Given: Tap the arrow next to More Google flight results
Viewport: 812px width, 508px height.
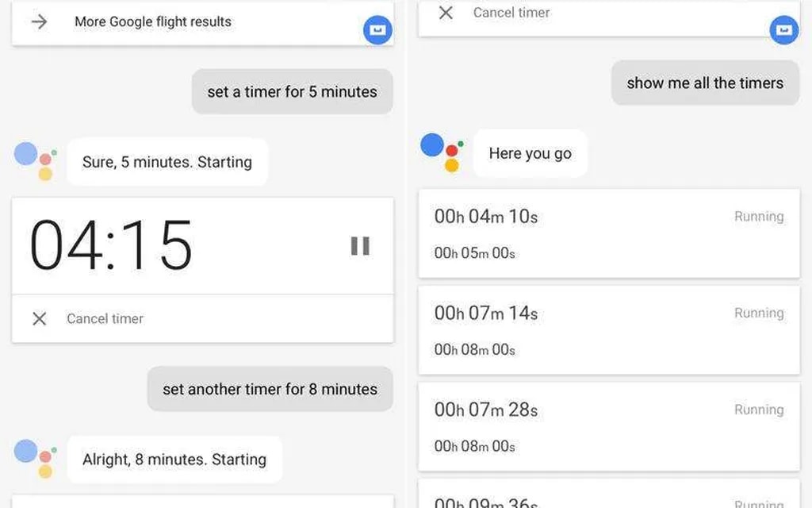Looking at the screenshot, I should click(39, 21).
